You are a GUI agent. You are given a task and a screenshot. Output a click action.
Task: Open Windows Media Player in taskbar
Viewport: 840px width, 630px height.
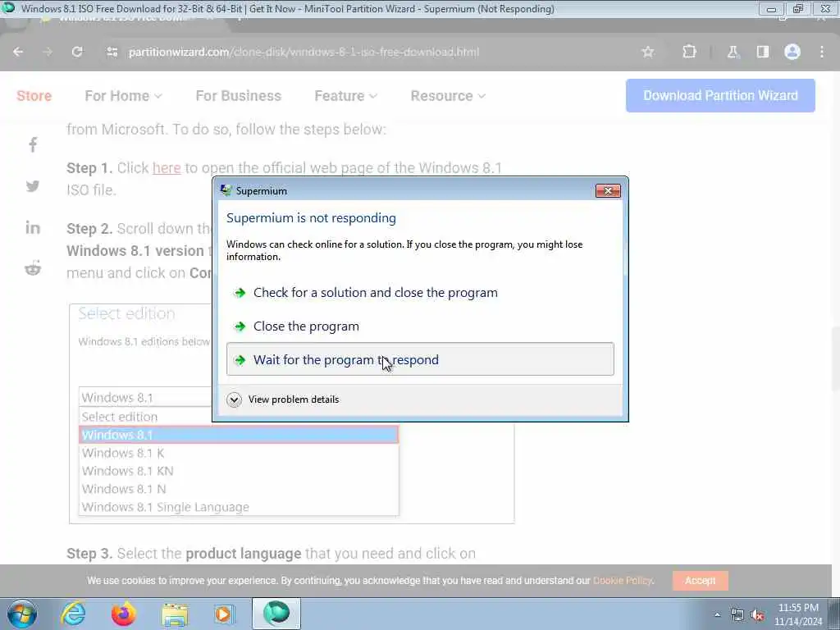point(224,614)
